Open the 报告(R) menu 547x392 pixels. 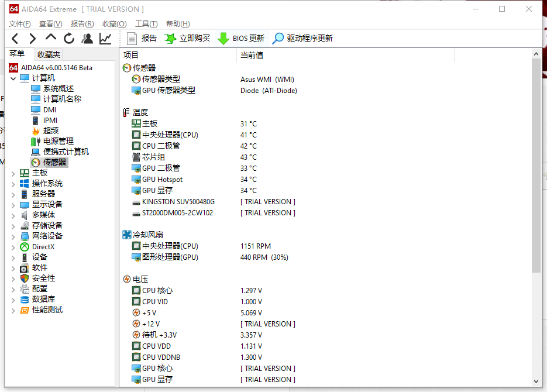coord(82,24)
